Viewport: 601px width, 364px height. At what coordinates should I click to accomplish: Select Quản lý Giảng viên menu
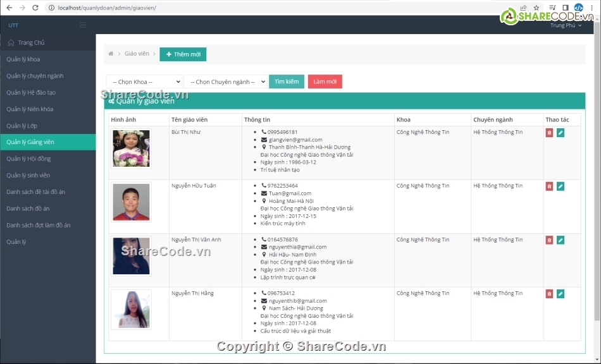click(48, 142)
